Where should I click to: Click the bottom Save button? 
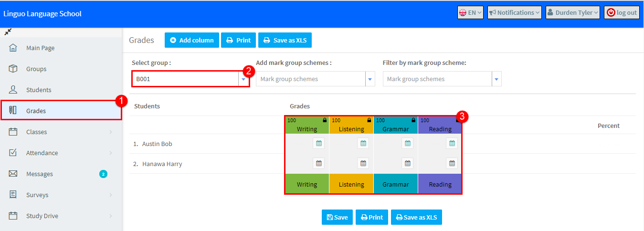point(337,217)
